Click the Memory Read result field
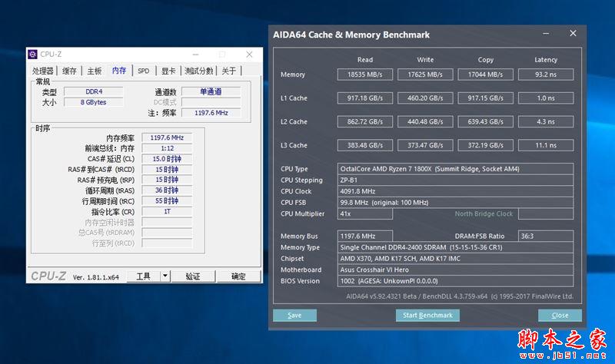615x364 pixels. pos(366,74)
